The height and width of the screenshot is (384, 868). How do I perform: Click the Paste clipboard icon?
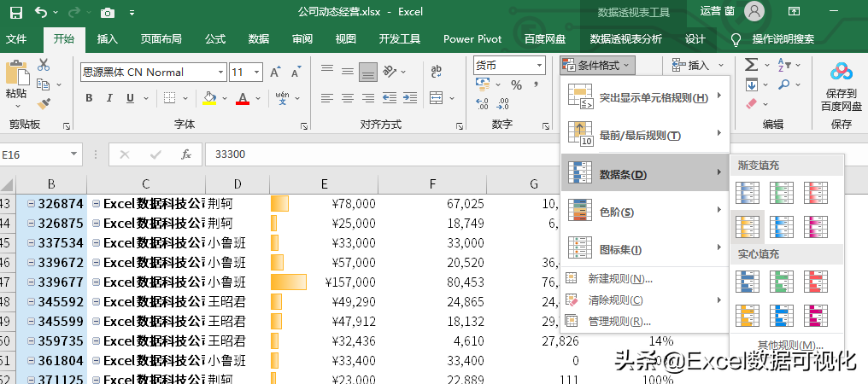point(16,73)
